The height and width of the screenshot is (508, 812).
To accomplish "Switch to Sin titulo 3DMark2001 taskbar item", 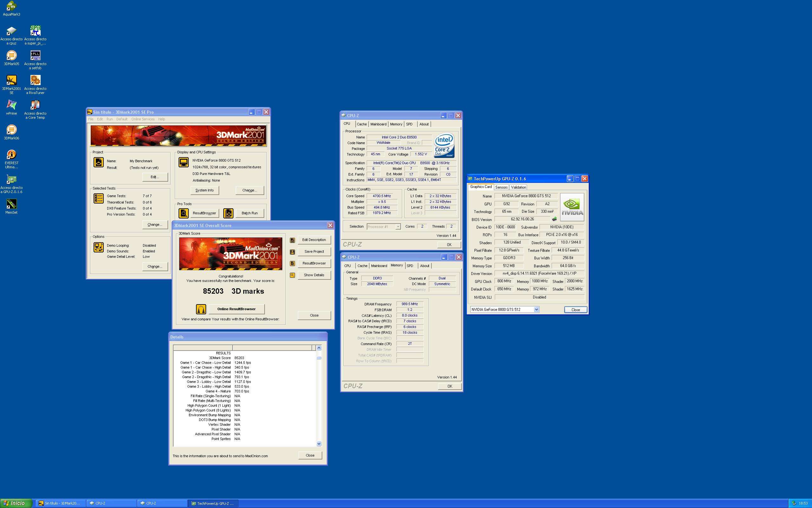I will pyautogui.click(x=60, y=503).
